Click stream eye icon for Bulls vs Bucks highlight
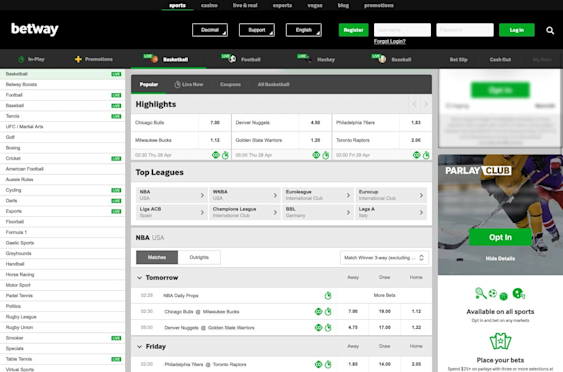This screenshot has width=563, height=372. coord(216,155)
